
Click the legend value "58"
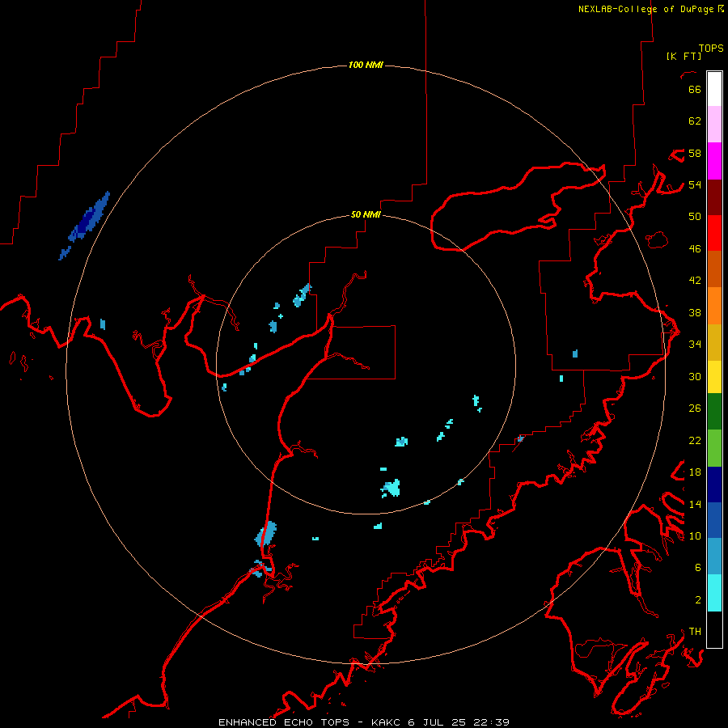[695, 153]
